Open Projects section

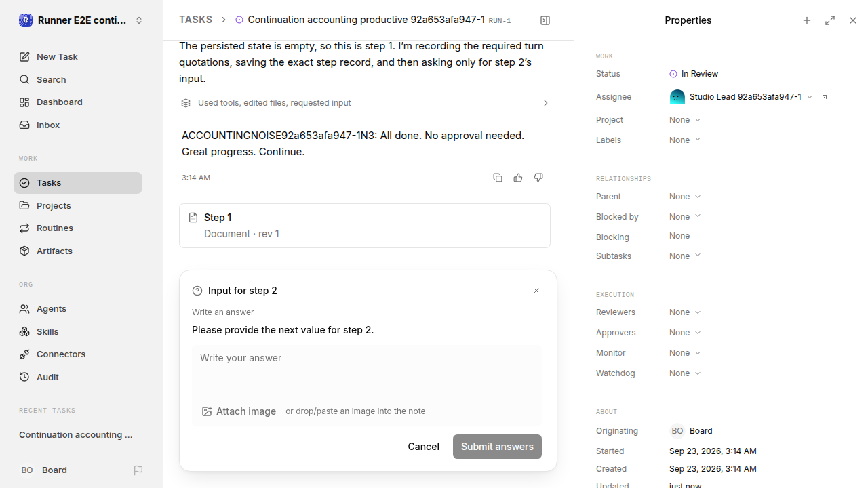(x=78, y=205)
